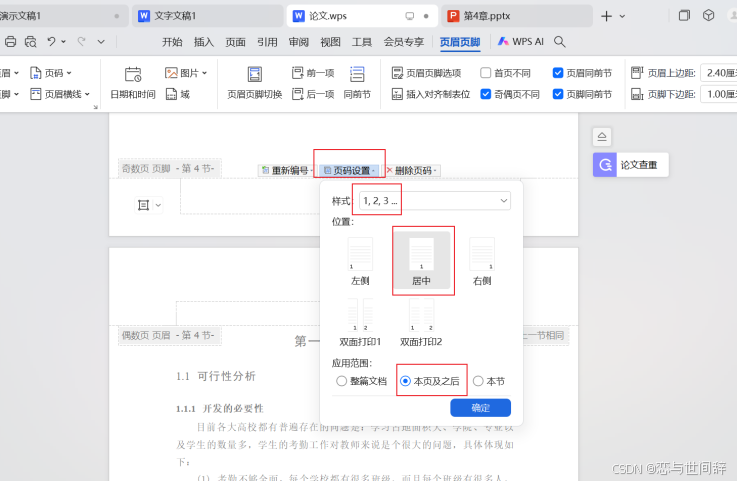Click the print icon in quick access toolbar
This screenshot has height=482, width=737.
[10, 42]
